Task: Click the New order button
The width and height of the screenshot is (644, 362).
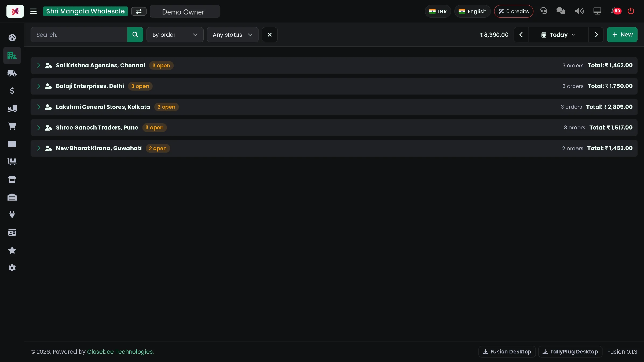Action: (x=622, y=35)
